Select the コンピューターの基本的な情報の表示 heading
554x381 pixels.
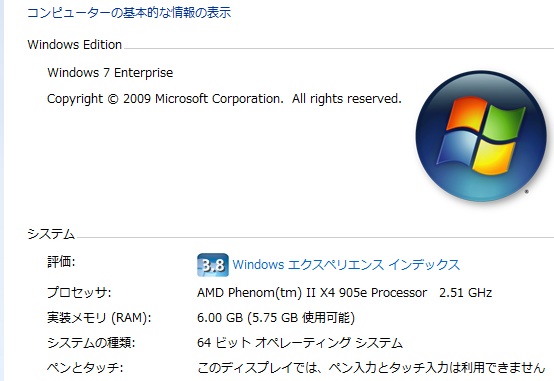click(129, 13)
